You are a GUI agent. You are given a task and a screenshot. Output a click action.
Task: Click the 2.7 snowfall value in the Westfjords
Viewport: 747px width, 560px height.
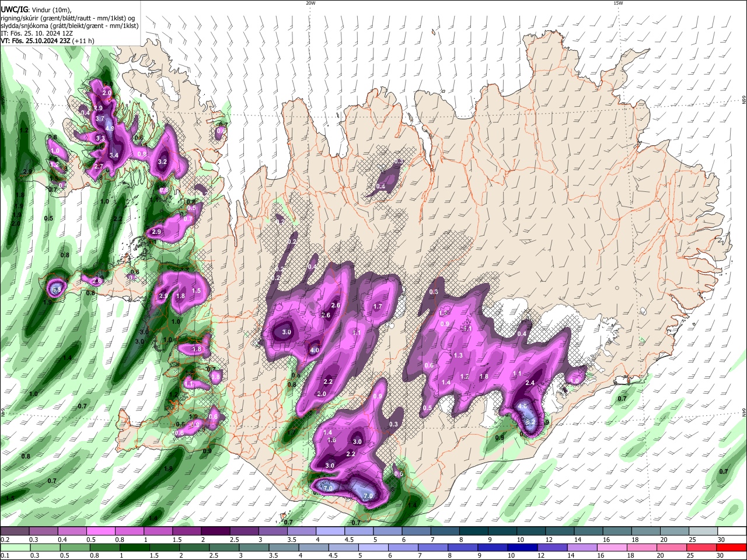tap(99, 166)
